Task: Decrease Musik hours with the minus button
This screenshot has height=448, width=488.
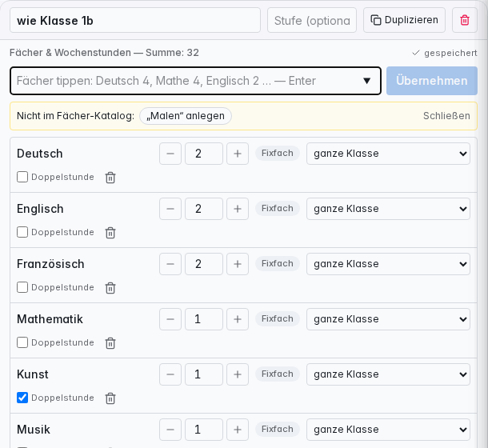Action: click(x=170, y=430)
